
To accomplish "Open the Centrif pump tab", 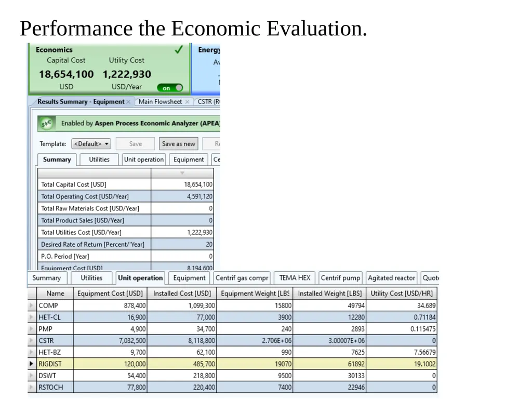I will [340, 278].
